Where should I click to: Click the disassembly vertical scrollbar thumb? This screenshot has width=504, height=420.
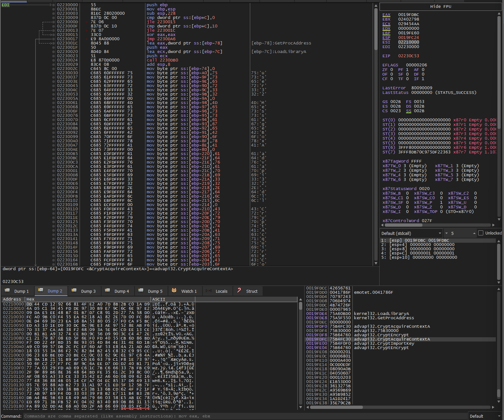click(376, 29)
